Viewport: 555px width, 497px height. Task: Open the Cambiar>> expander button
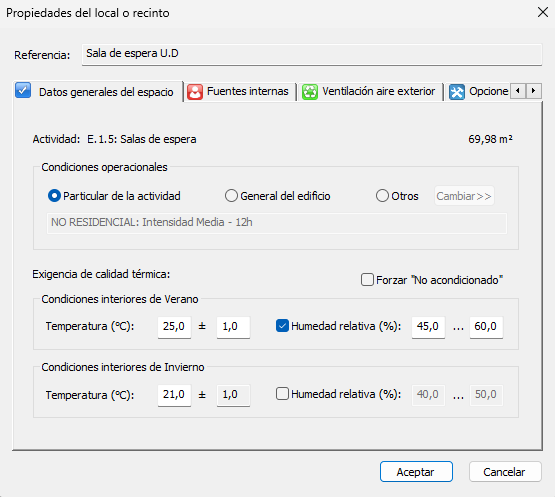464,196
